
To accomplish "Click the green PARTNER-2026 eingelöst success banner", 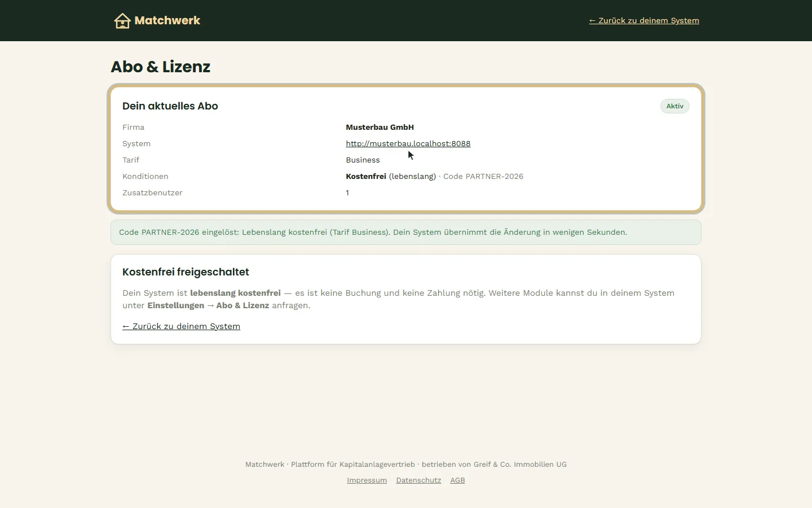I will (406, 232).
